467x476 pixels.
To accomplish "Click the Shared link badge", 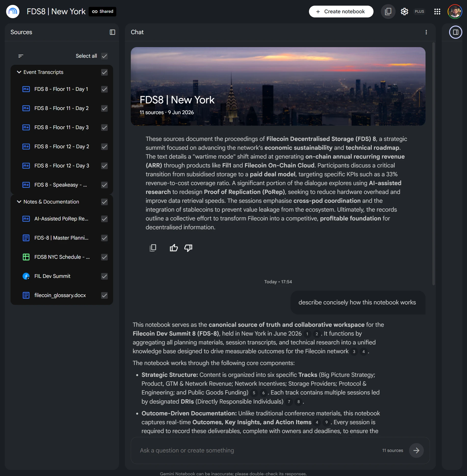I will coord(103,12).
